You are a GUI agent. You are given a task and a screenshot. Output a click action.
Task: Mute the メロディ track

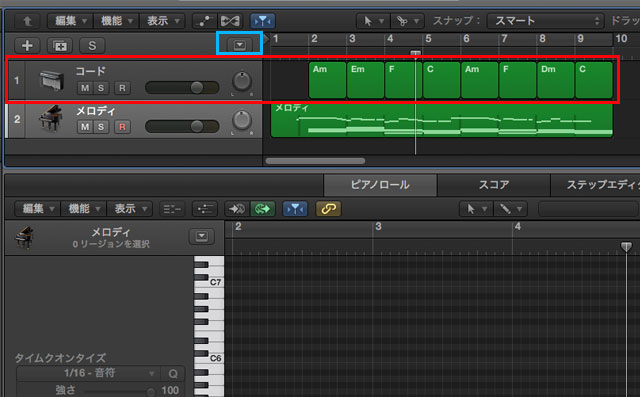click(x=84, y=127)
